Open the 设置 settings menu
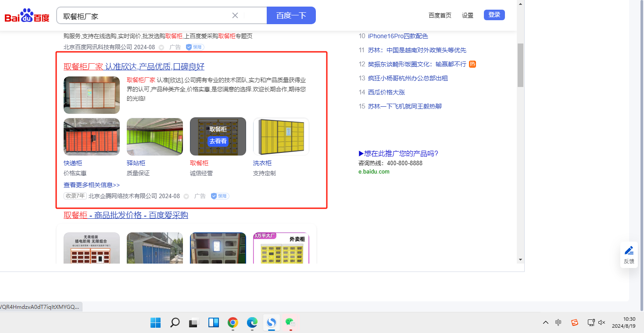This screenshot has height=333, width=644. click(468, 15)
